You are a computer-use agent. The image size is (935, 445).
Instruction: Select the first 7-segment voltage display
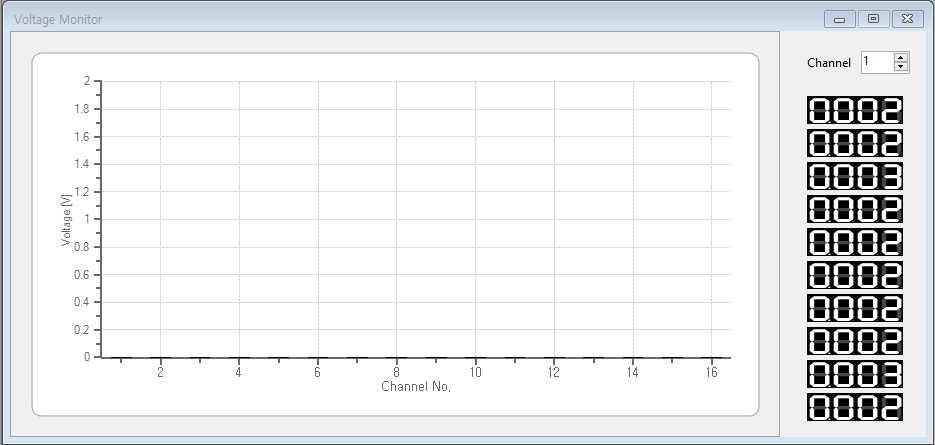855,110
